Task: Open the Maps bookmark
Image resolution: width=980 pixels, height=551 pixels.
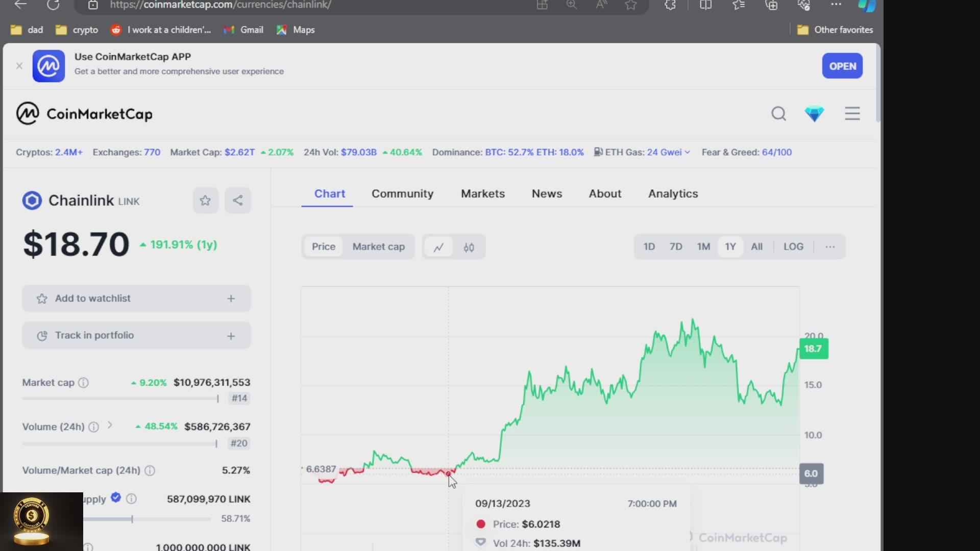Action: coord(296,30)
